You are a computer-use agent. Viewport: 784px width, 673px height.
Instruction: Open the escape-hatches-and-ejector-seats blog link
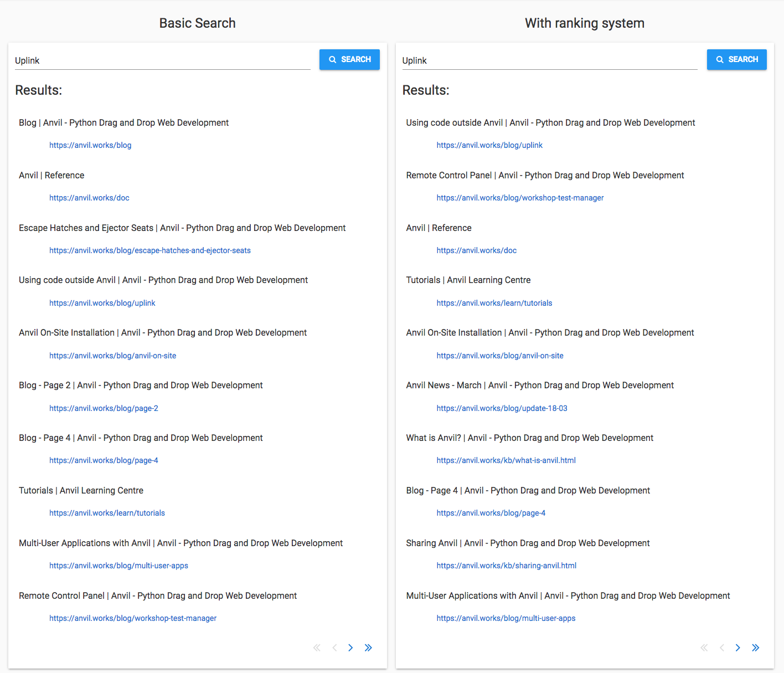(x=149, y=250)
